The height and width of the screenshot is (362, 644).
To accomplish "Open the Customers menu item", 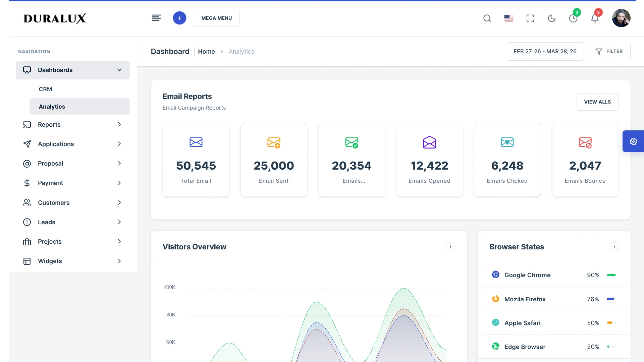I will click(73, 203).
